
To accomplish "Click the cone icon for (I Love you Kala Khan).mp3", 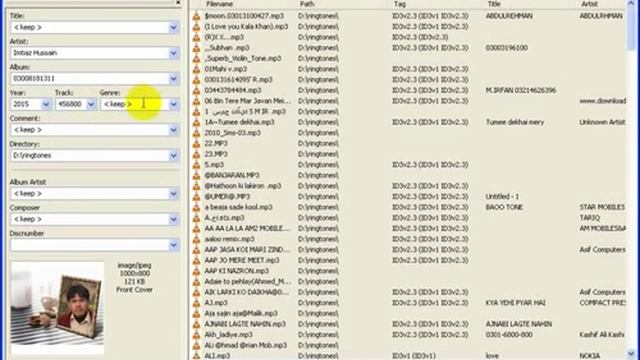I will tap(196, 27).
